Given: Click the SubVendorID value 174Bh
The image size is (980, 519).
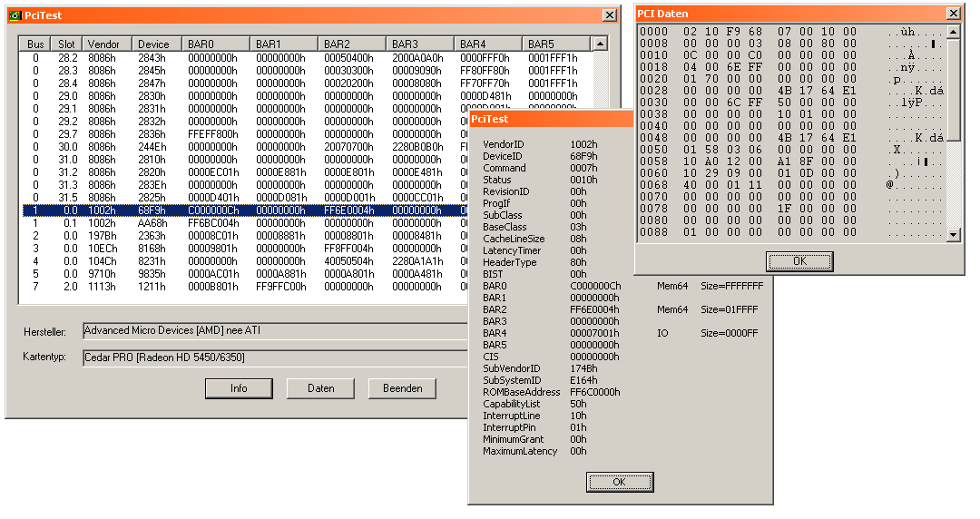Looking at the screenshot, I should tap(583, 369).
